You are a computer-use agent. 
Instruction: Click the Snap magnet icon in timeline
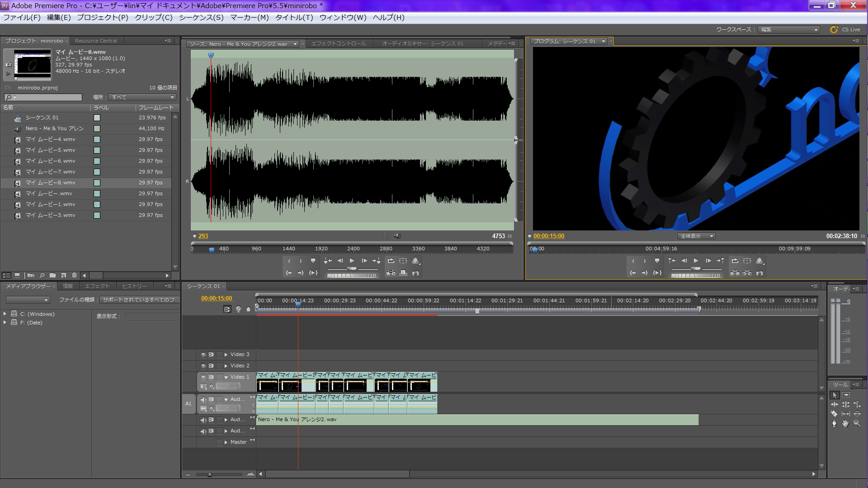[x=227, y=310]
